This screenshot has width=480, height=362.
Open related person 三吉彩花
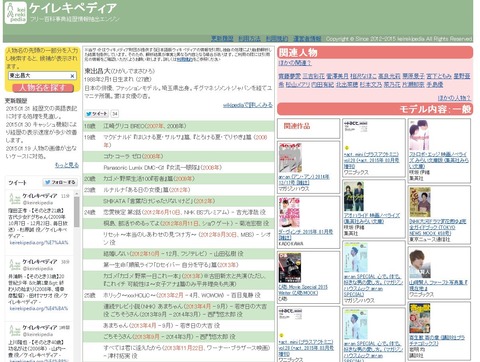click(313, 76)
